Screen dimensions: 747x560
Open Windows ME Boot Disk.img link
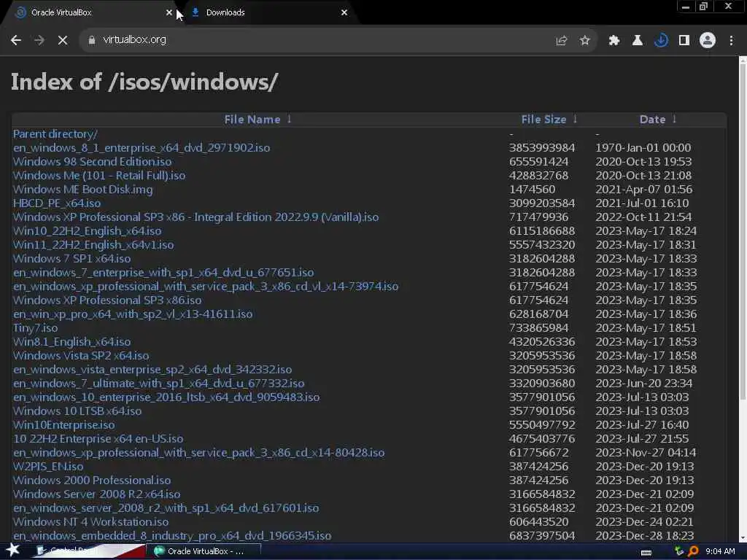click(83, 189)
